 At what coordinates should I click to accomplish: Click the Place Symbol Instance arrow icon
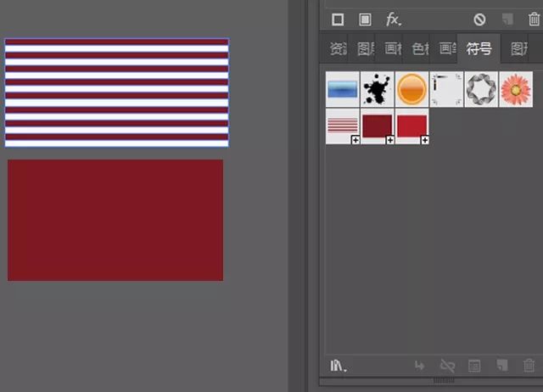(419, 367)
